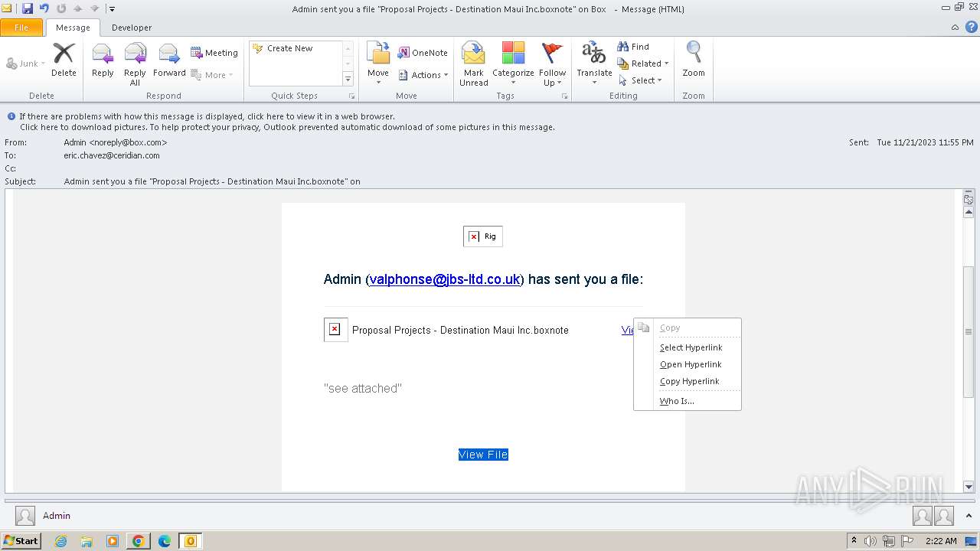This screenshot has height=551, width=980.
Task: Click the Admin contact photo in people pane
Action: (25, 516)
